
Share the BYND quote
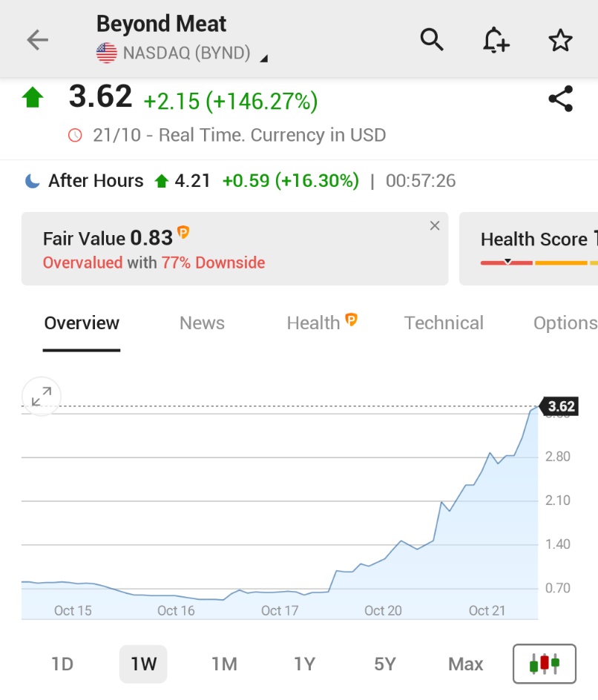(x=560, y=99)
